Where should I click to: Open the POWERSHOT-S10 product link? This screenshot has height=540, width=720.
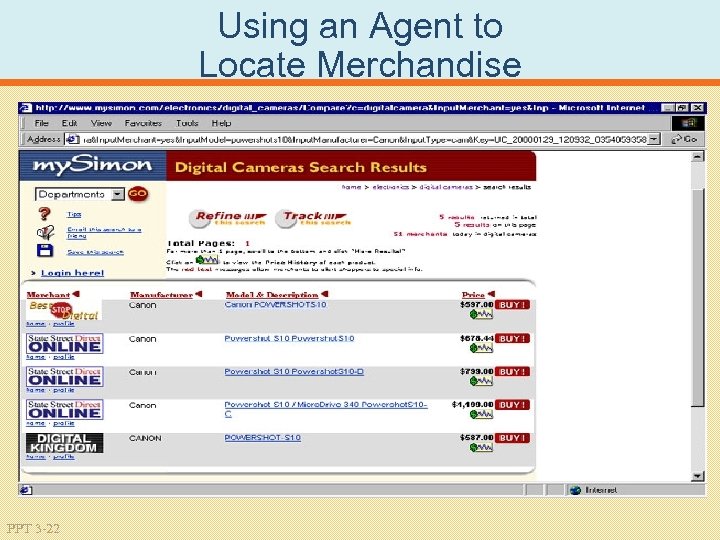[262, 438]
